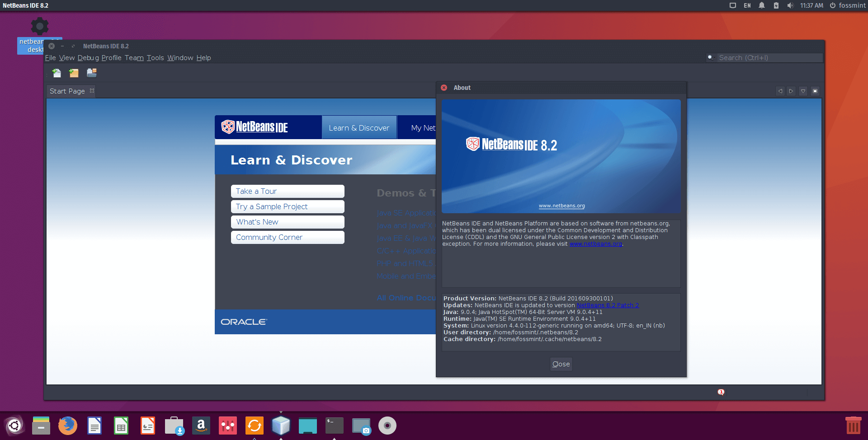Click the PHP and HTML5 demo link

click(x=405, y=263)
